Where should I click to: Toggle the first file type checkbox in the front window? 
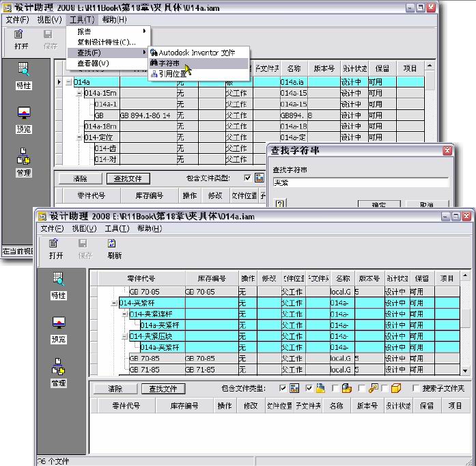point(282,388)
